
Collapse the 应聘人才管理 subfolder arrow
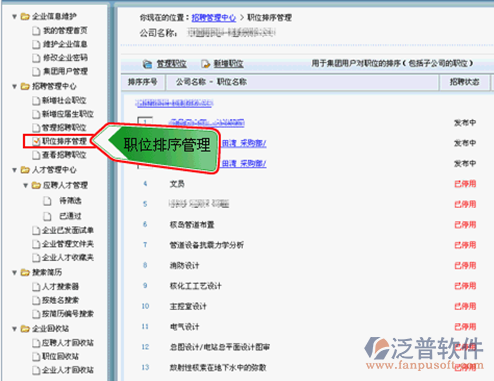[x=25, y=185]
